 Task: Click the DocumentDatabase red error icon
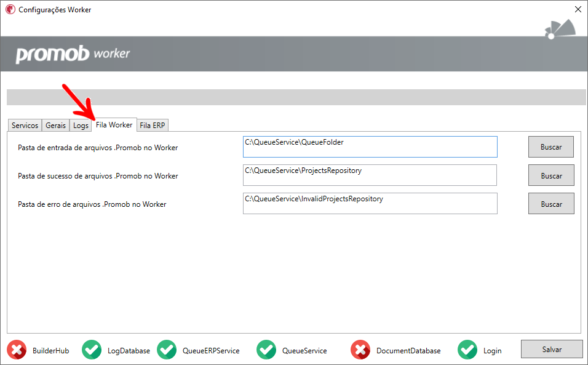tap(360, 350)
